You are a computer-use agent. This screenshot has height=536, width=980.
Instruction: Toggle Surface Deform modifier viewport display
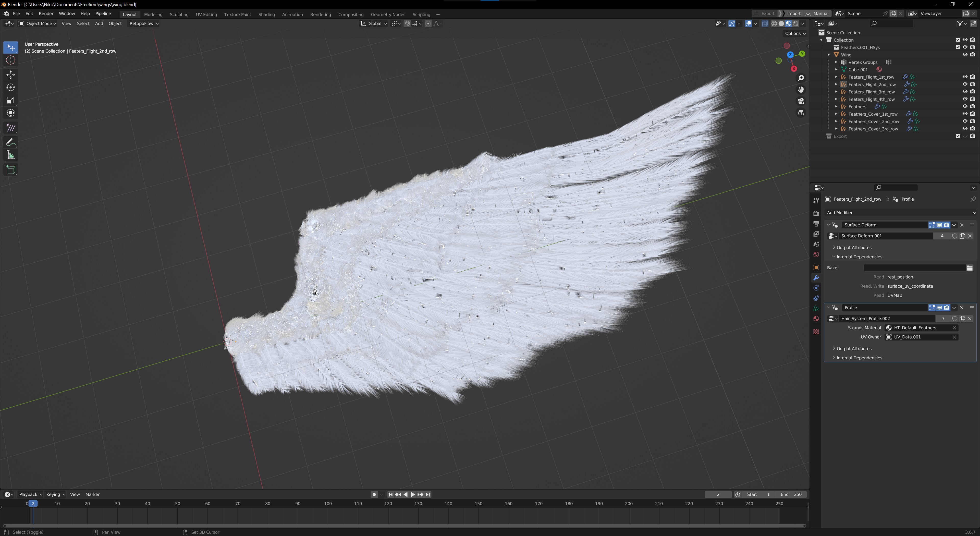[x=939, y=225]
